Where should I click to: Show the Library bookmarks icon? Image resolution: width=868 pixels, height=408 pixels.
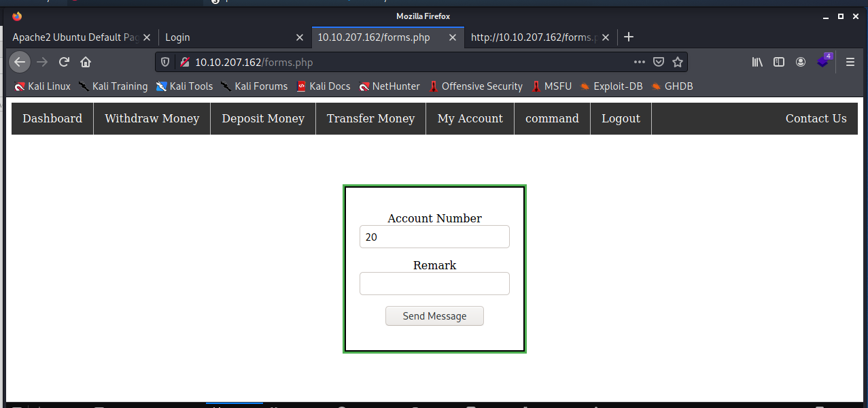pyautogui.click(x=757, y=62)
